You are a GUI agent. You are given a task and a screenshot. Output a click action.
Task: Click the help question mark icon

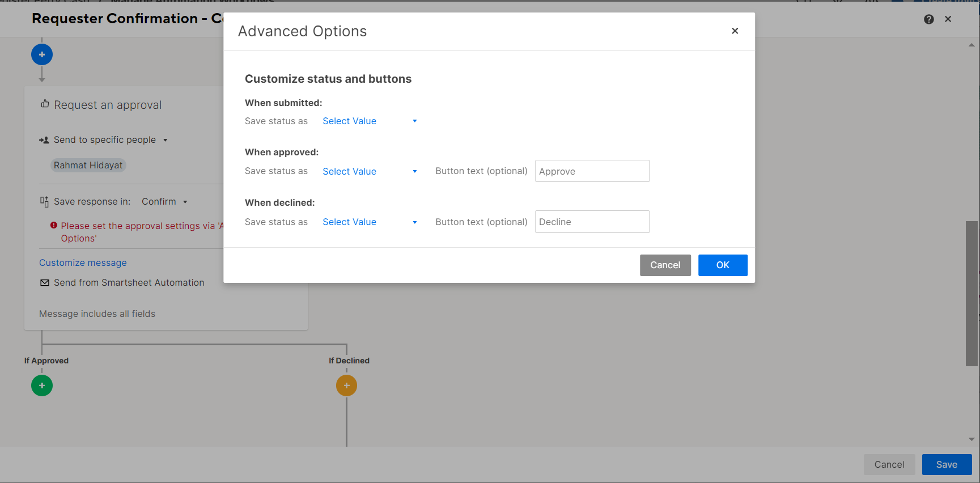tap(928, 19)
